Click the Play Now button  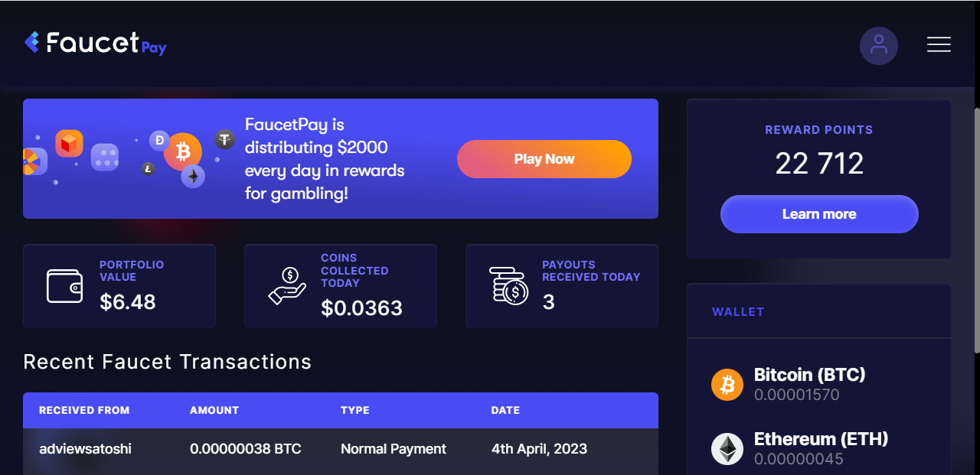coord(544,159)
